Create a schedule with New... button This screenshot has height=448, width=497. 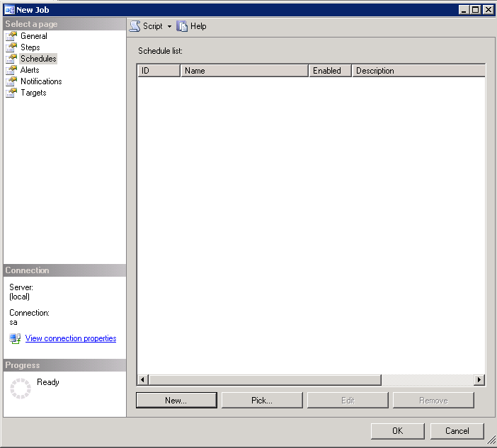[x=176, y=401]
